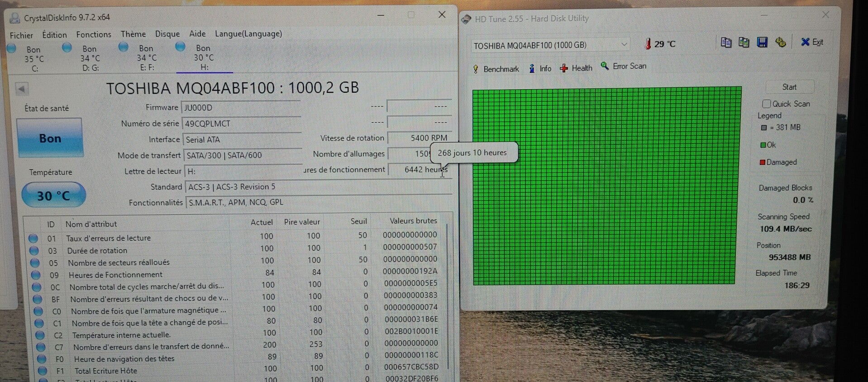Open the Disque menu
Image resolution: width=868 pixels, height=382 pixels.
pyautogui.click(x=167, y=34)
